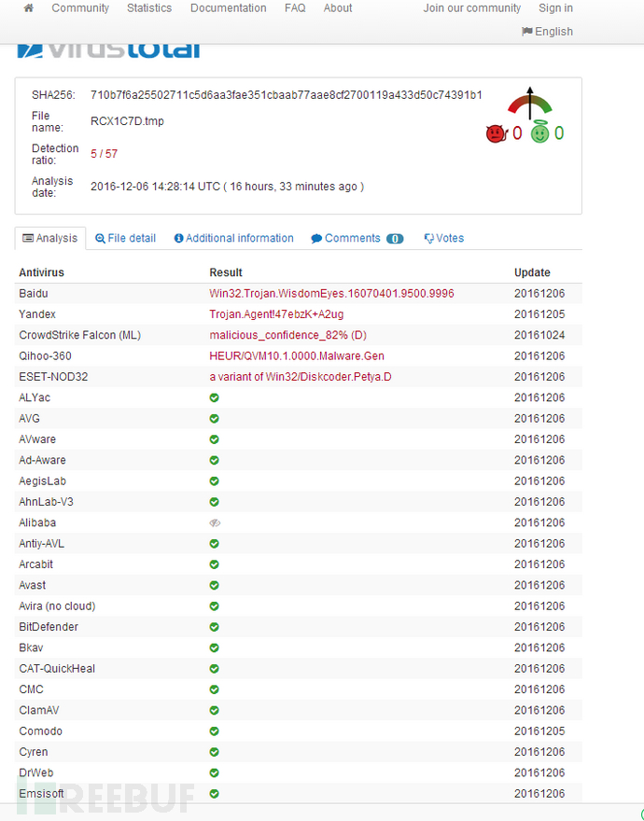644x821 pixels.
Task: Go to the home icon in navbar
Action: coord(29,7)
